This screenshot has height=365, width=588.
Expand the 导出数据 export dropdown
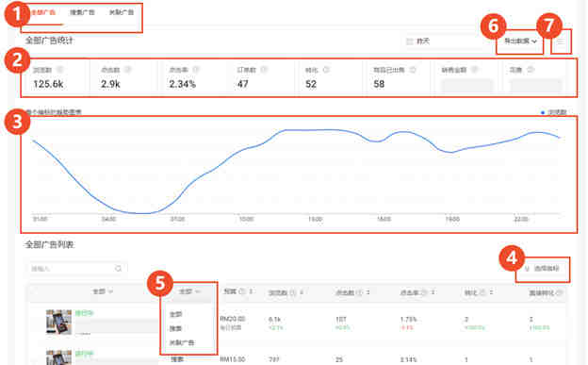click(x=520, y=41)
